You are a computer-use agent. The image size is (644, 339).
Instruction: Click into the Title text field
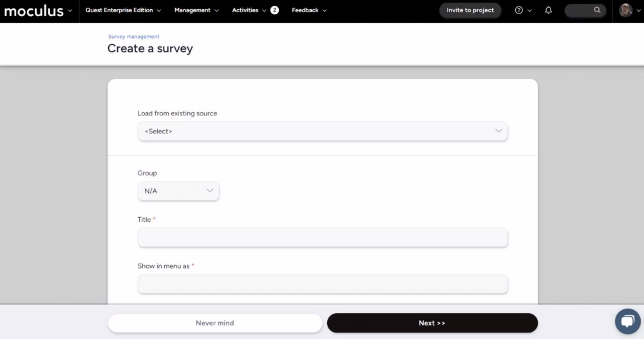(323, 238)
